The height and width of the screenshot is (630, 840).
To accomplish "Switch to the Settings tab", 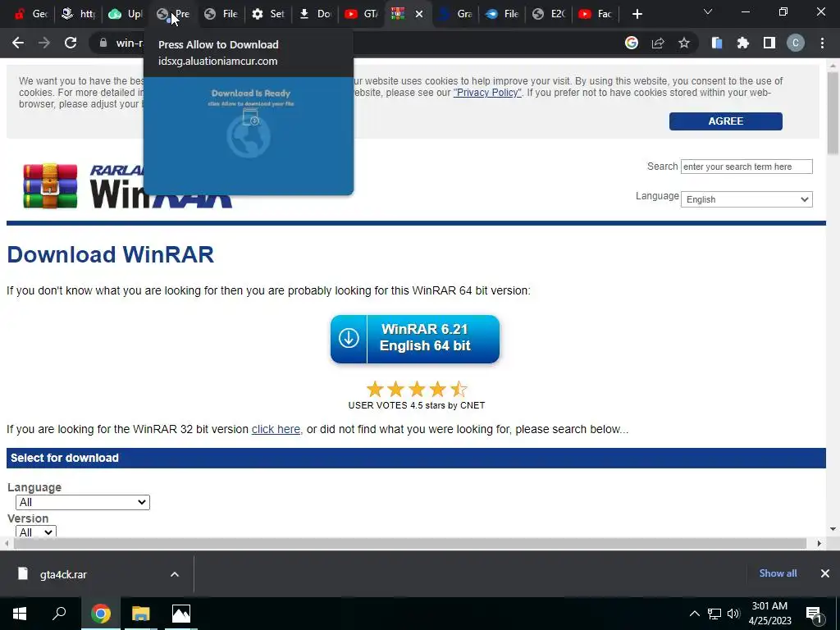I will 268,14.
